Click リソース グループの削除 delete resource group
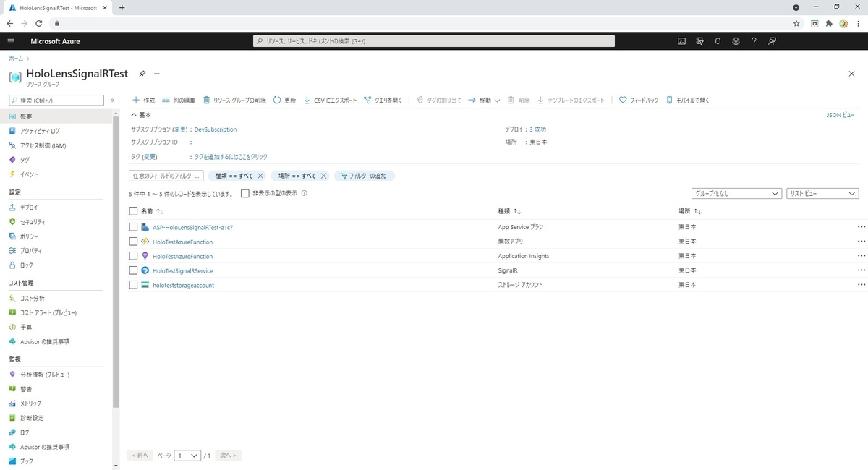The height and width of the screenshot is (470, 868). [234, 101]
